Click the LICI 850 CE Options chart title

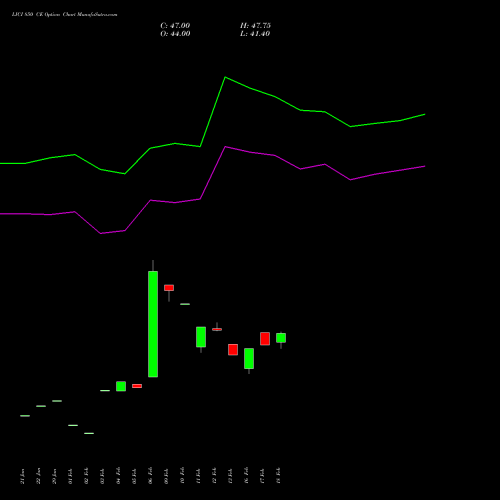64,15
